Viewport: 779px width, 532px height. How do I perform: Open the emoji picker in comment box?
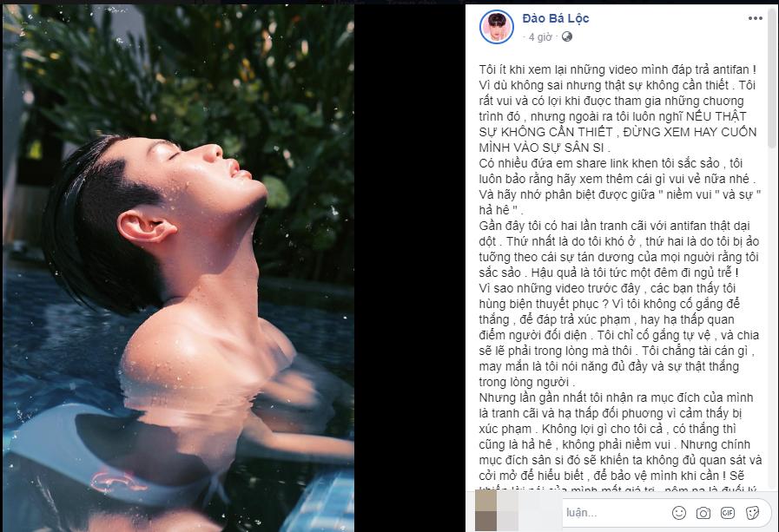[678, 513]
